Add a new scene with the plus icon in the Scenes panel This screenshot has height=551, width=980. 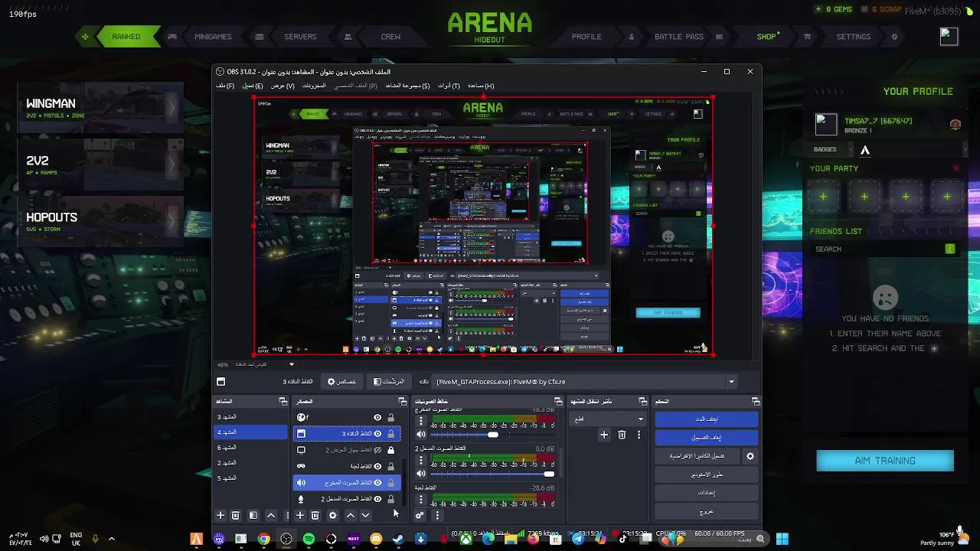click(220, 516)
